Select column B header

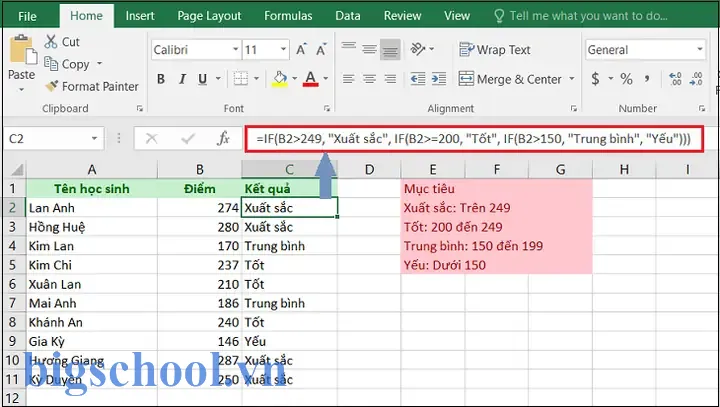(199, 170)
